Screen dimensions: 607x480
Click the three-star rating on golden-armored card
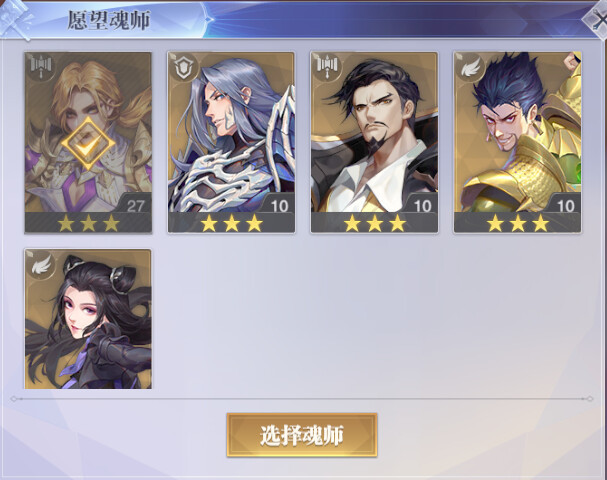pyautogui.click(x=518, y=223)
